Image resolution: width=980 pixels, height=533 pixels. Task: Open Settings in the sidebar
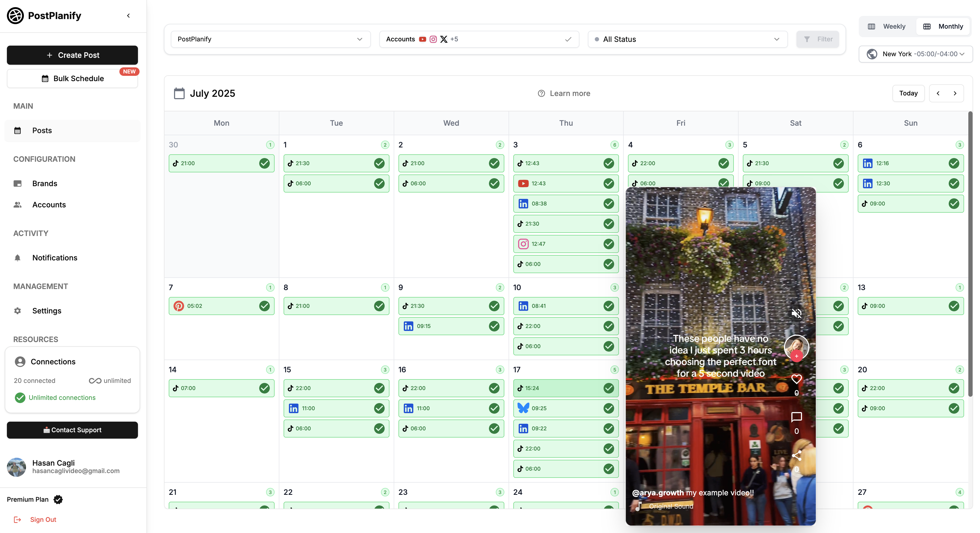(46, 311)
